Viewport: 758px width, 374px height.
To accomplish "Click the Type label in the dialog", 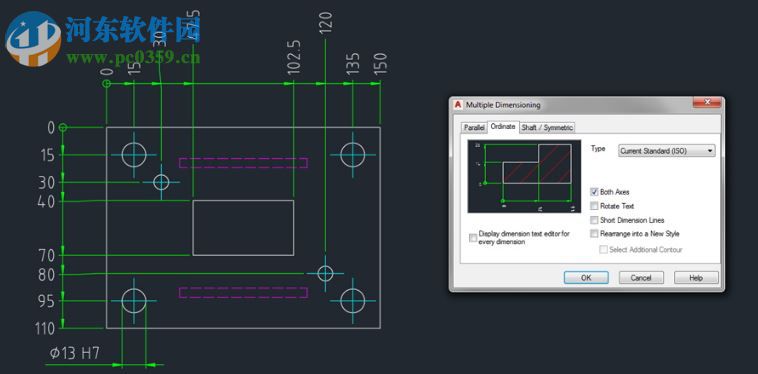I will [598, 149].
